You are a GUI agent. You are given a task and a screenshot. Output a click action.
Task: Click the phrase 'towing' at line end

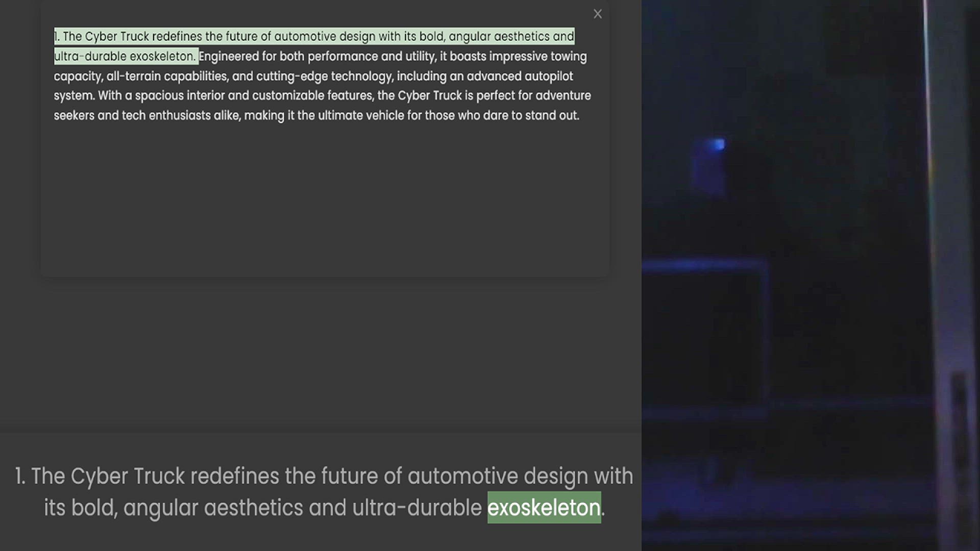pos(569,57)
